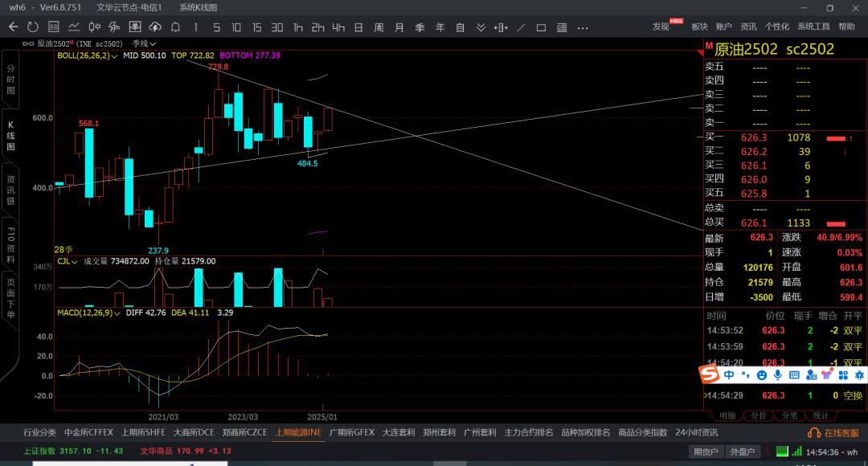The width and height of the screenshot is (868, 466).
Task: Switch to the 5-minute period
Action: click(x=216, y=27)
